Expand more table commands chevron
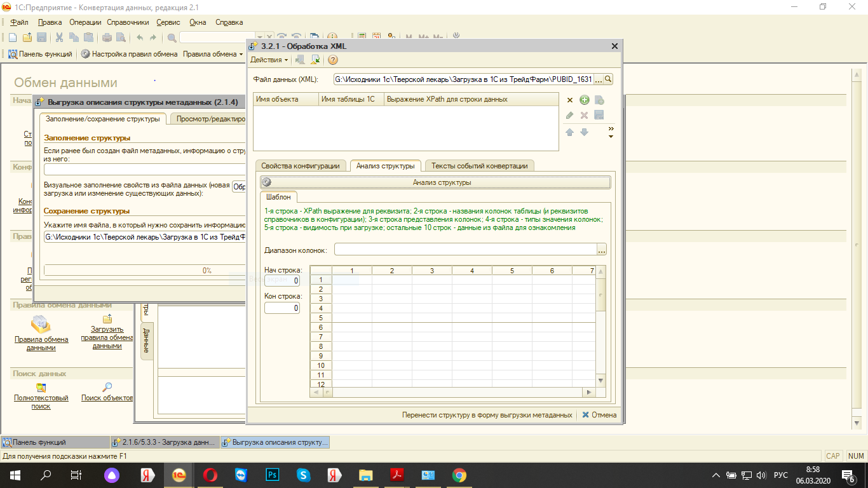This screenshot has width=868, height=488. coord(611,132)
